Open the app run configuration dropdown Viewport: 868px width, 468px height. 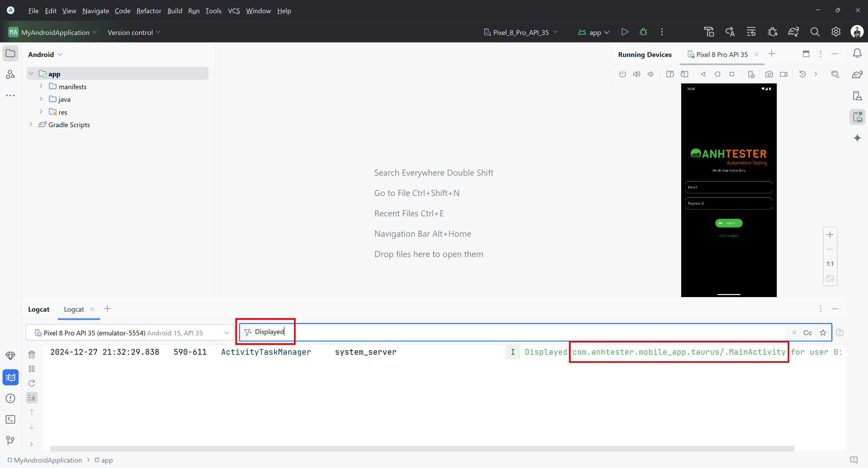click(x=594, y=32)
